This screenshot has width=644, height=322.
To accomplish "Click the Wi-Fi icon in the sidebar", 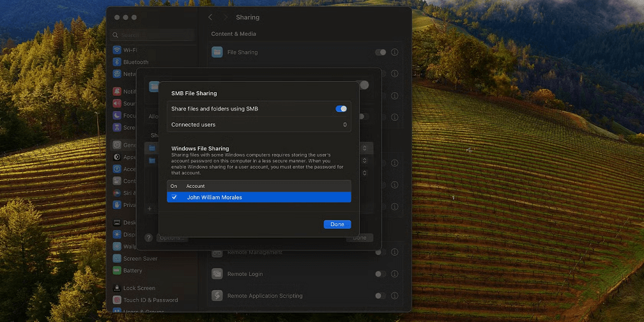I will pyautogui.click(x=117, y=50).
